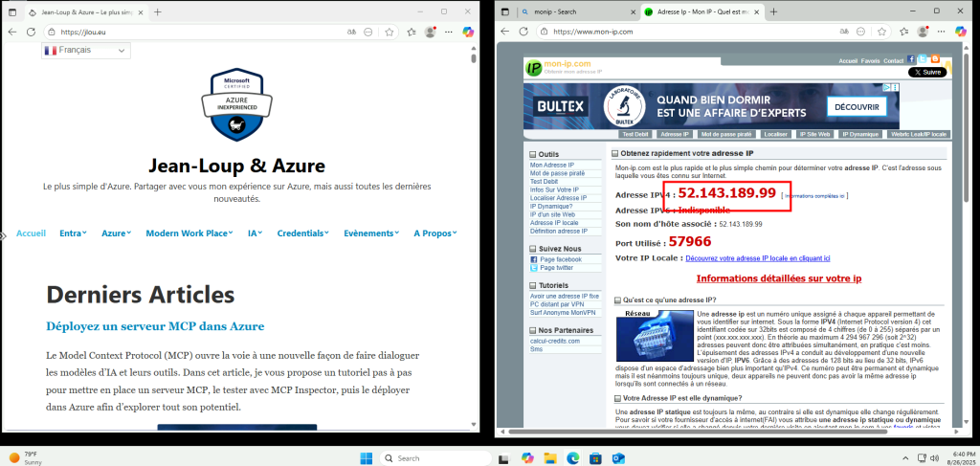Open favorites list in mon-ip window
980x466 pixels.
coord(903,32)
